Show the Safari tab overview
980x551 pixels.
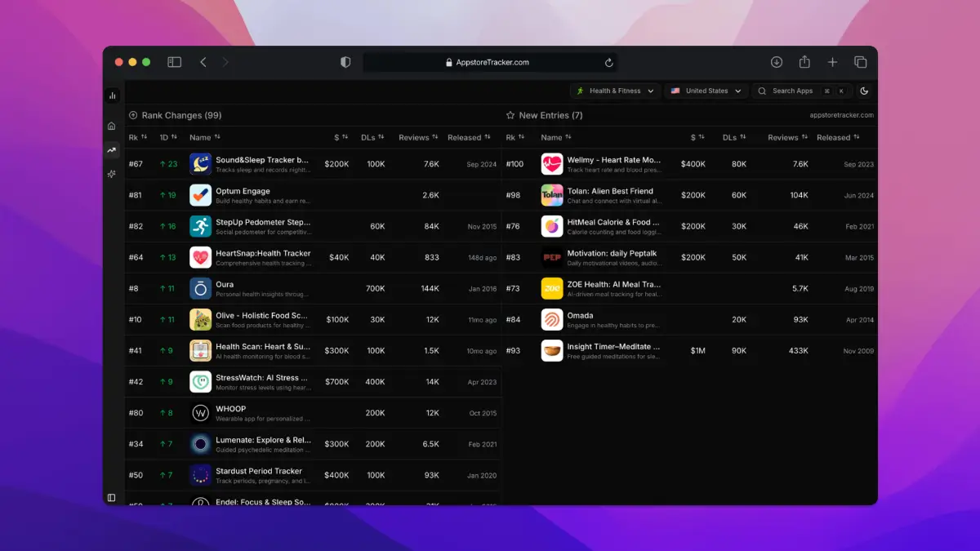(860, 62)
